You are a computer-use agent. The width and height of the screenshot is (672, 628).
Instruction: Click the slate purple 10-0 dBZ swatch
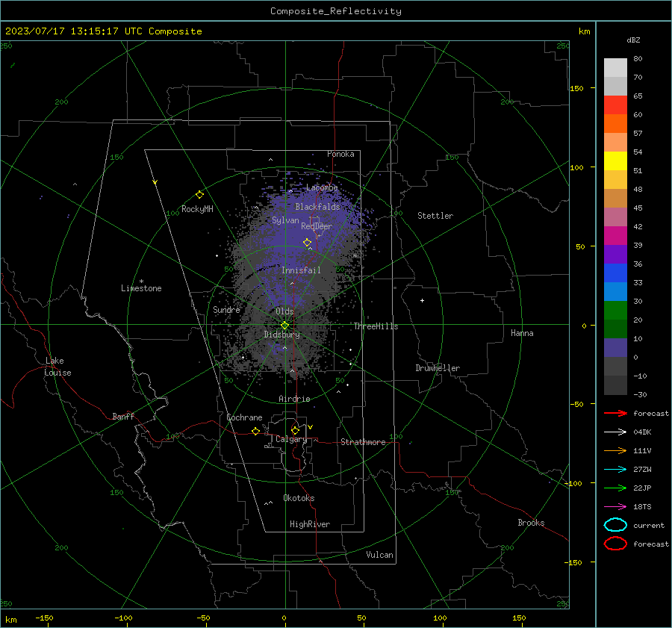pos(615,348)
